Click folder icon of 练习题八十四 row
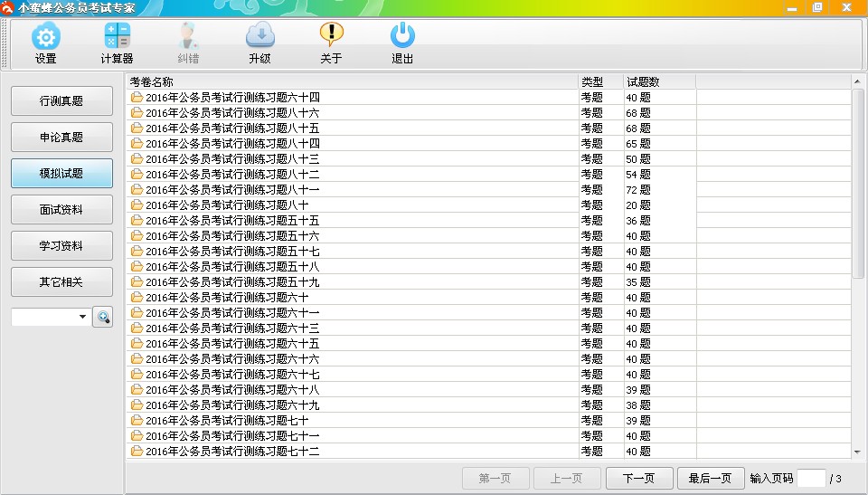868x495 pixels. tap(137, 144)
